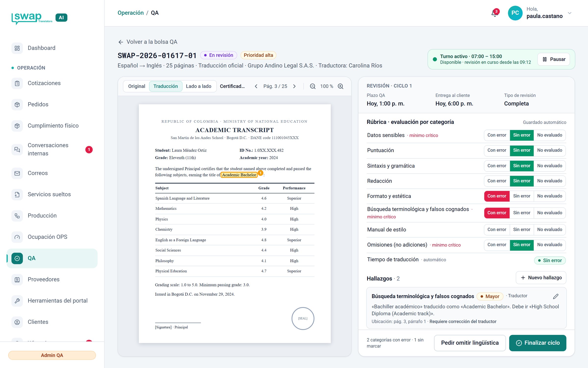Screen dimensions: 588x368
Task: Click the Dashboard sidebar icon
Action: [17, 48]
